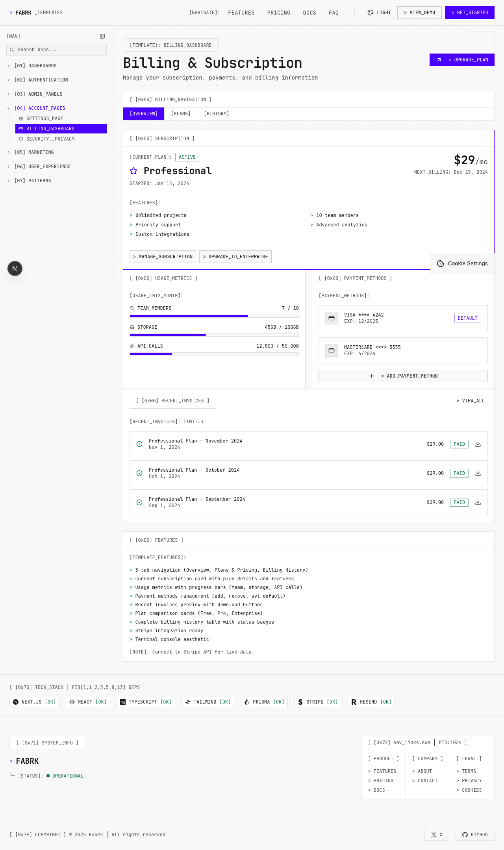Open FAQ in top navigation
The height and width of the screenshot is (850, 504).
click(x=334, y=13)
